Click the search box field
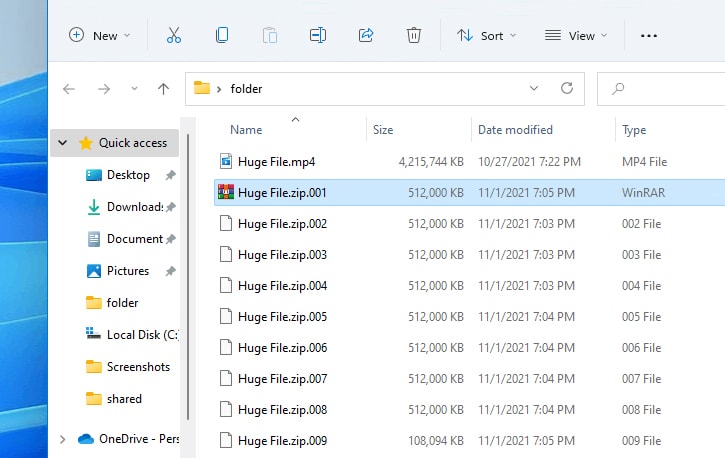Image resolution: width=725 pixels, height=458 pixels. tap(661, 89)
